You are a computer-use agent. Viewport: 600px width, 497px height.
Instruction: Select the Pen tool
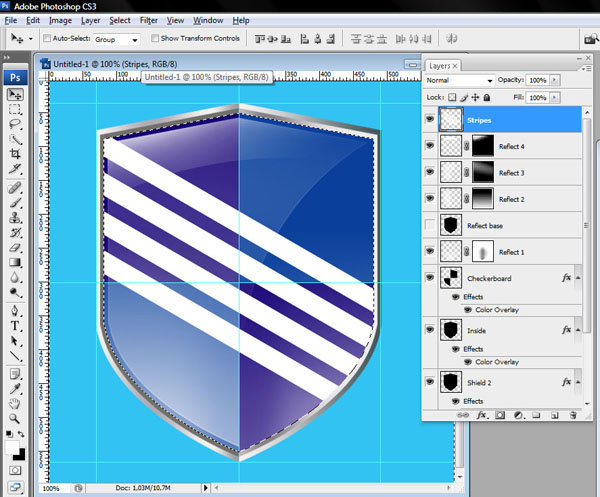point(15,311)
